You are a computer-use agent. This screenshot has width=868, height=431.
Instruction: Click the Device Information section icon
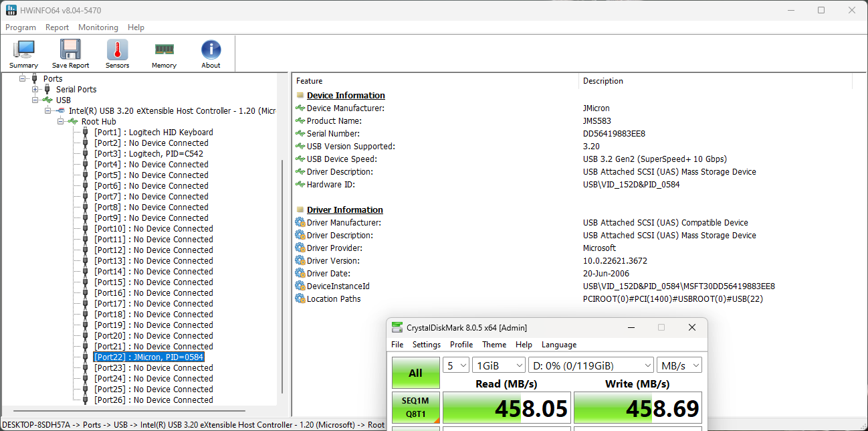tap(300, 96)
